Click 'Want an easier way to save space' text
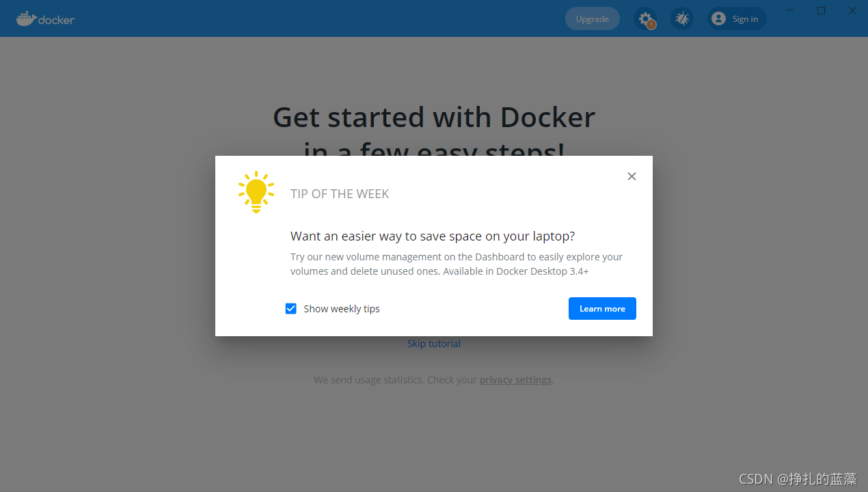Viewport: 868px width, 492px height. click(433, 236)
